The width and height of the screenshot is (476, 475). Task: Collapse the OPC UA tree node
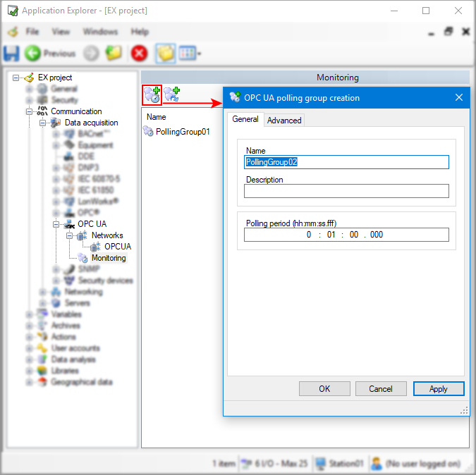coord(56,224)
